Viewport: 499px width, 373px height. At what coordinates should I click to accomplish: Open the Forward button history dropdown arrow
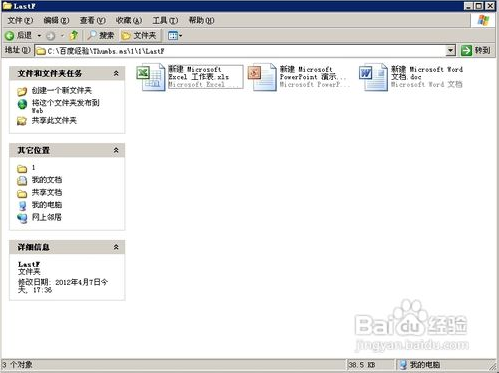pos(62,36)
